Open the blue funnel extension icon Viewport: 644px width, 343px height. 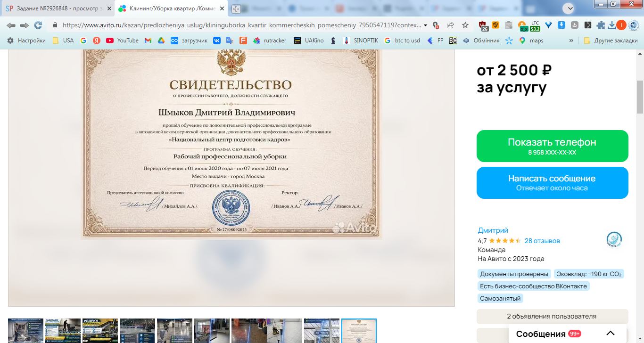click(548, 25)
